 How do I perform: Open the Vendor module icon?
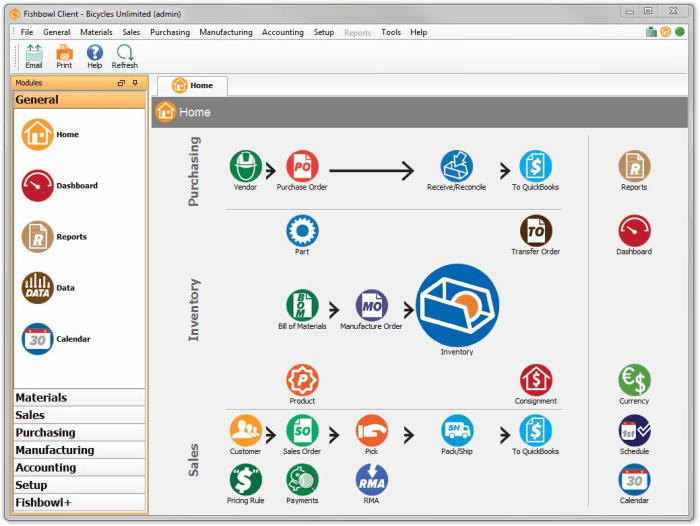click(245, 167)
